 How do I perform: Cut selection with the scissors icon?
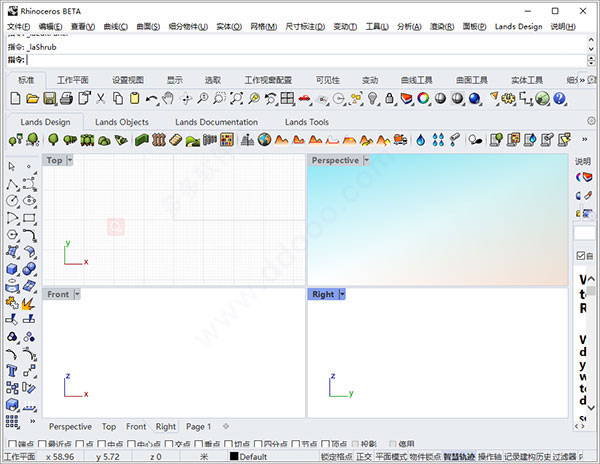pos(101,99)
